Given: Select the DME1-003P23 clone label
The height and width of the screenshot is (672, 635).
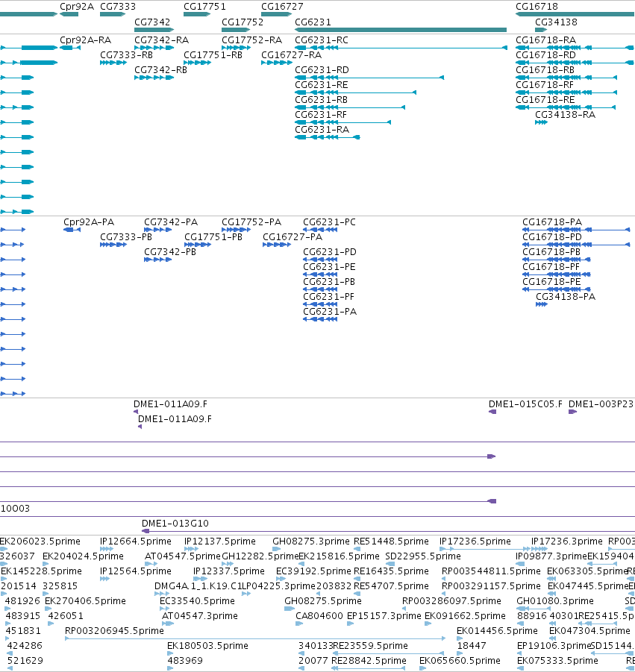Looking at the screenshot, I should point(601,404).
